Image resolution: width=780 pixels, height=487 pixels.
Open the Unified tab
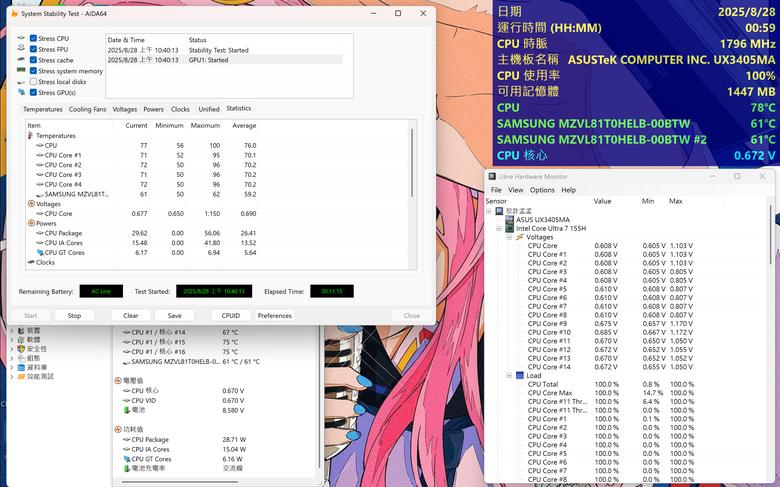(x=209, y=109)
